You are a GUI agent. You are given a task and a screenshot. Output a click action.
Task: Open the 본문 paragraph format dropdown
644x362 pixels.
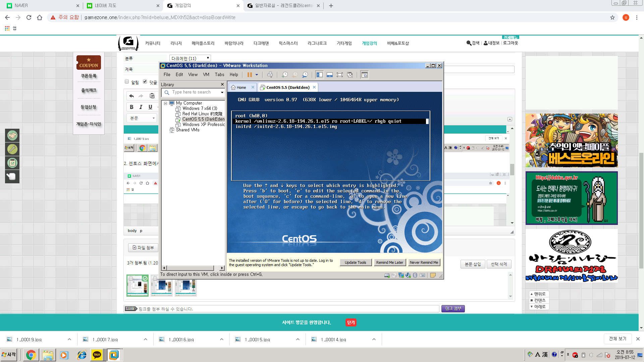pos(142,118)
